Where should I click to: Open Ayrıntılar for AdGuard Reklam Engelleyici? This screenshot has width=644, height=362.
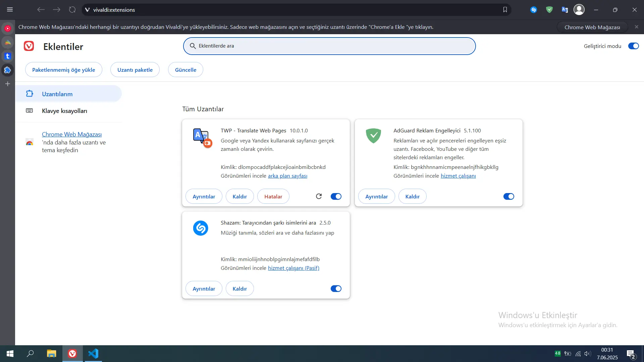tap(377, 196)
